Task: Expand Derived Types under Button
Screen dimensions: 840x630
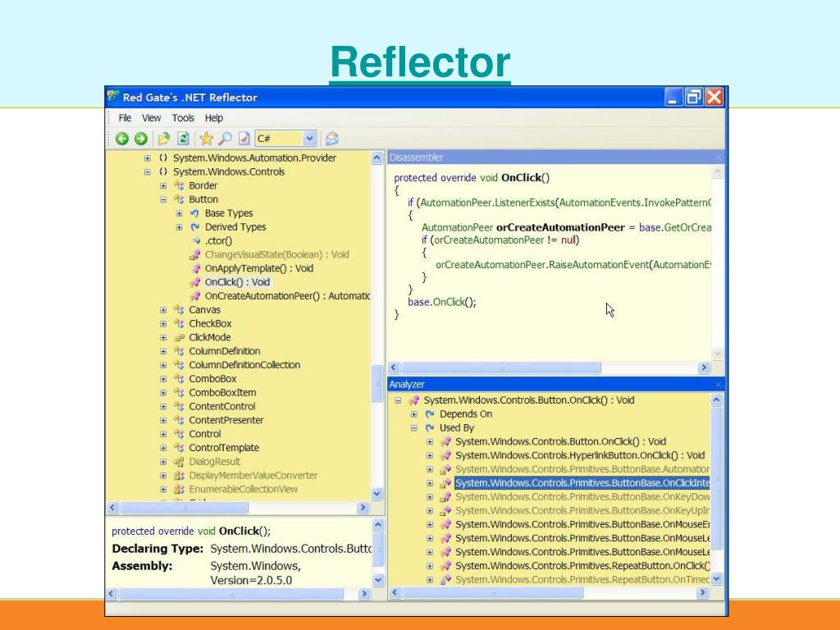Action: [180, 227]
